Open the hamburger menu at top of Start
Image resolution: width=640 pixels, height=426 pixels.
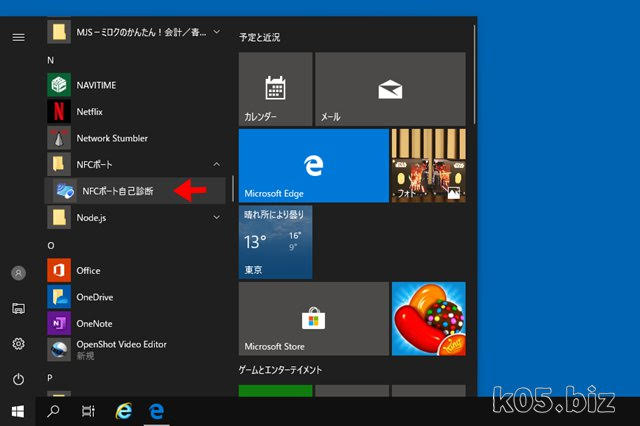click(18, 38)
